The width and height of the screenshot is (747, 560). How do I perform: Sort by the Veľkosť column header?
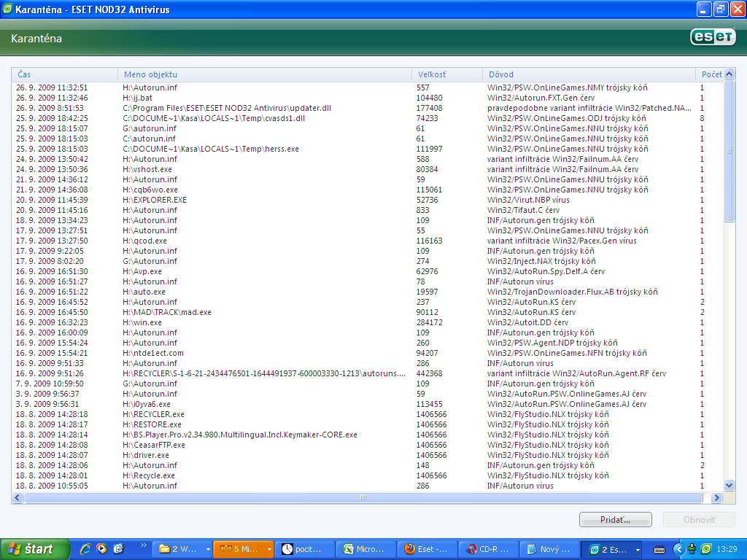tap(447, 74)
